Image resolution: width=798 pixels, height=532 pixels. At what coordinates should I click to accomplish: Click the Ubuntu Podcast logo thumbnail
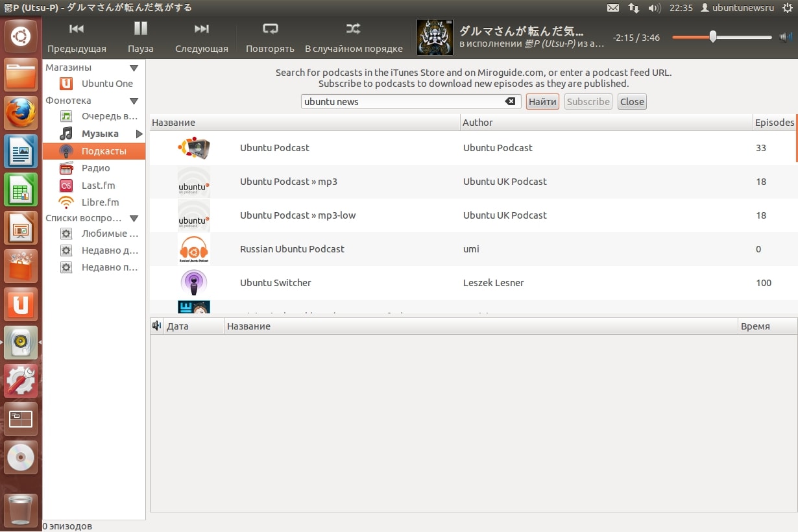pos(193,148)
